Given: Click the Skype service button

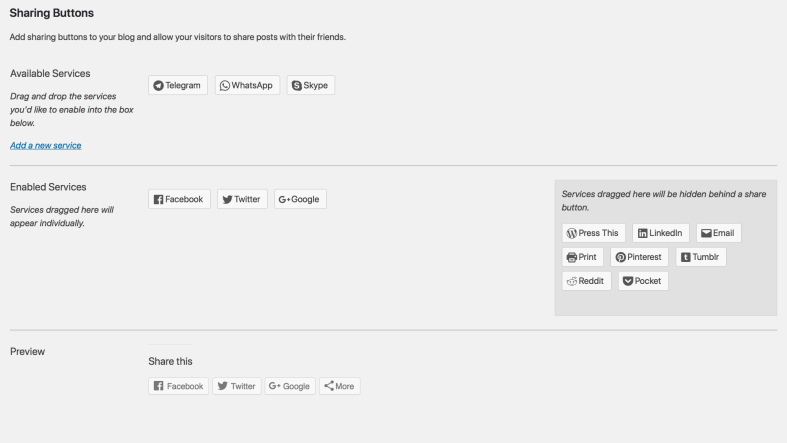Looking at the screenshot, I should [x=310, y=86].
